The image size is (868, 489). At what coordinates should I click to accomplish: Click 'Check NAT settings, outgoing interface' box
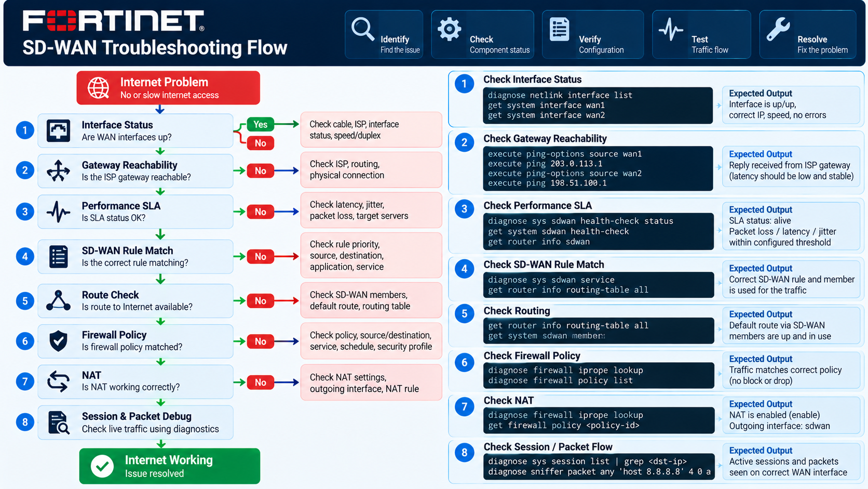pos(371,382)
